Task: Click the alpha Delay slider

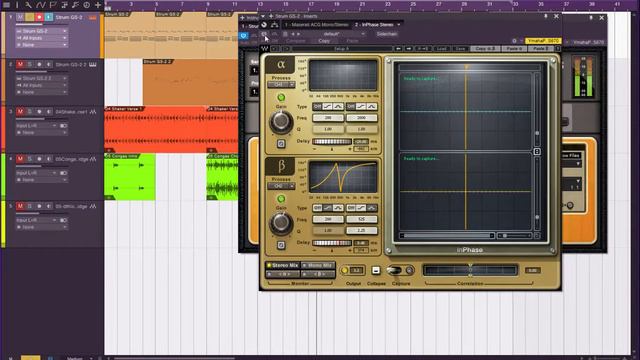Action: pyautogui.click(x=332, y=141)
